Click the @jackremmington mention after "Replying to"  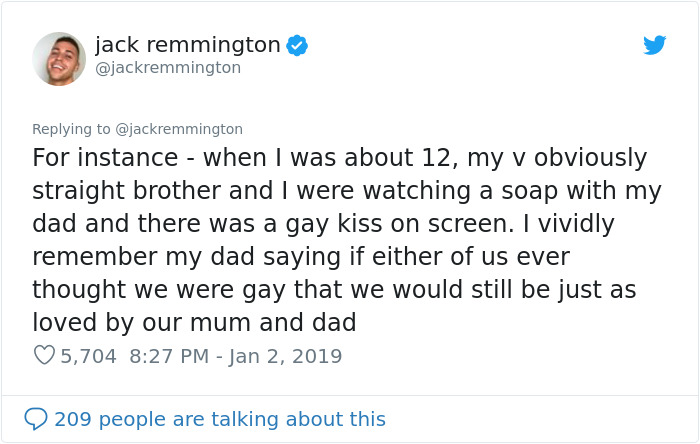(x=179, y=129)
